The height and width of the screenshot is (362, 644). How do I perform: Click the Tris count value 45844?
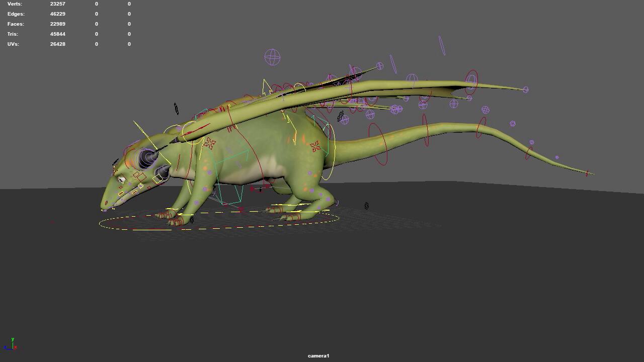coord(57,34)
